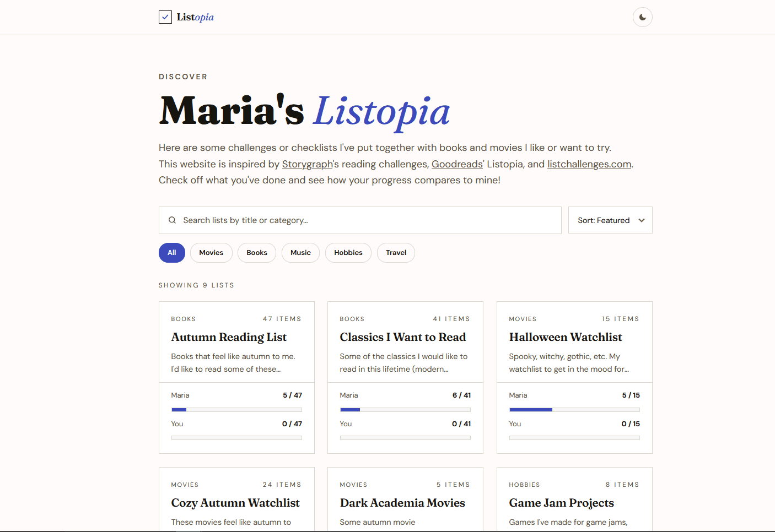Open the Storygraph link
The height and width of the screenshot is (532, 775).
tap(308, 164)
